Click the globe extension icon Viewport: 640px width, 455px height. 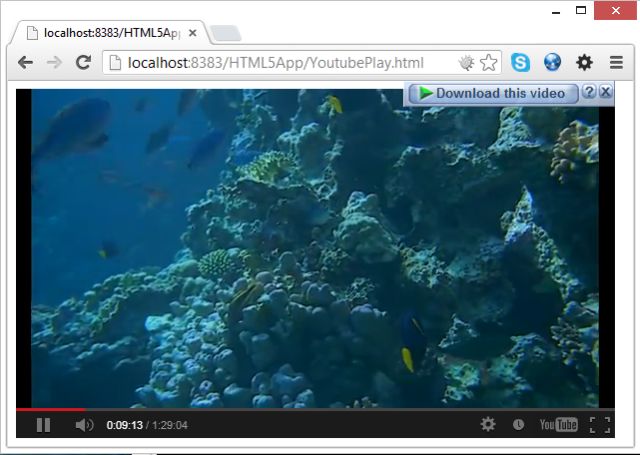click(552, 62)
